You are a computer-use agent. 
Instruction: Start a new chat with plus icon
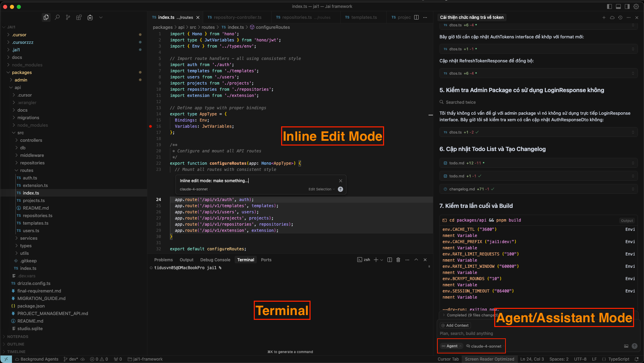pyautogui.click(x=604, y=17)
